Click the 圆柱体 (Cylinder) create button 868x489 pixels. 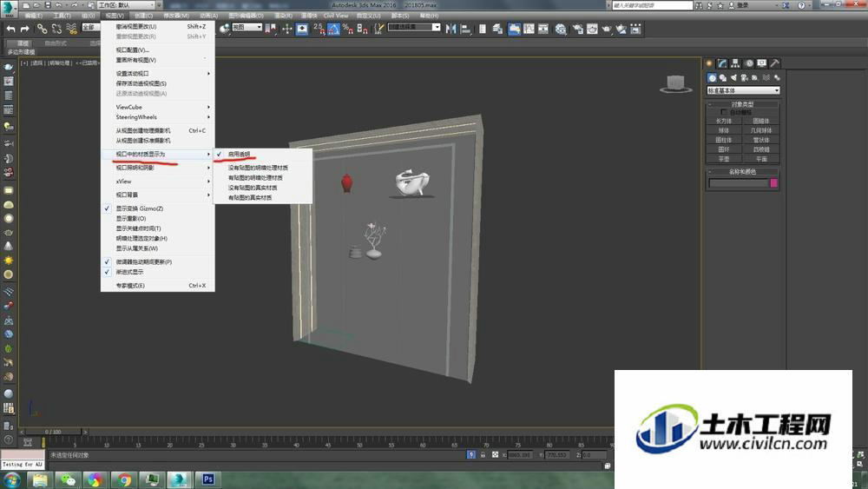pos(724,140)
